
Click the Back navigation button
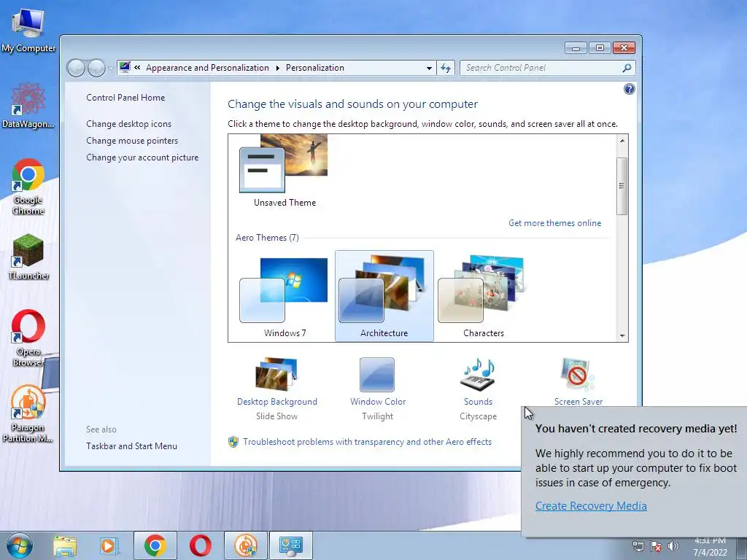tap(76, 68)
